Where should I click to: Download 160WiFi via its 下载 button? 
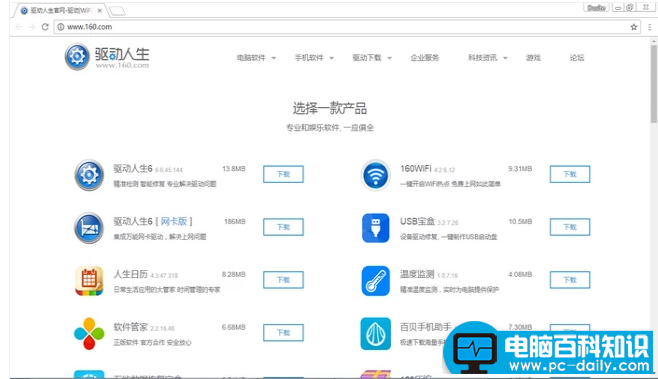(x=570, y=174)
